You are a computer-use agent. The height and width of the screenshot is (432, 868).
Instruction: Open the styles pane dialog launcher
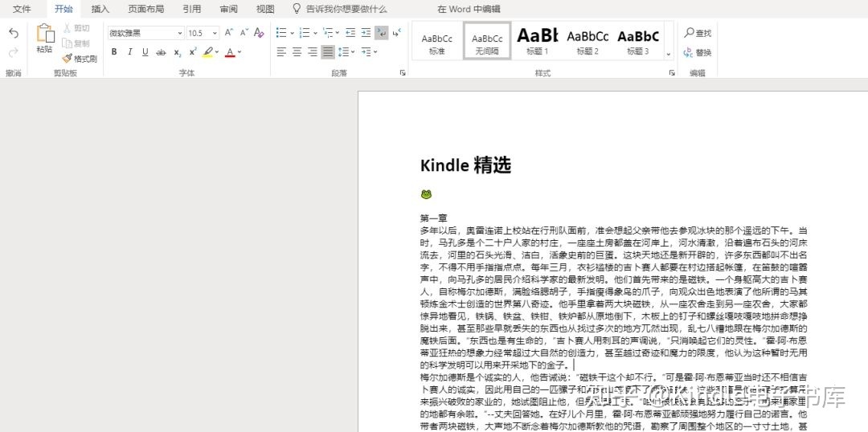tap(672, 72)
